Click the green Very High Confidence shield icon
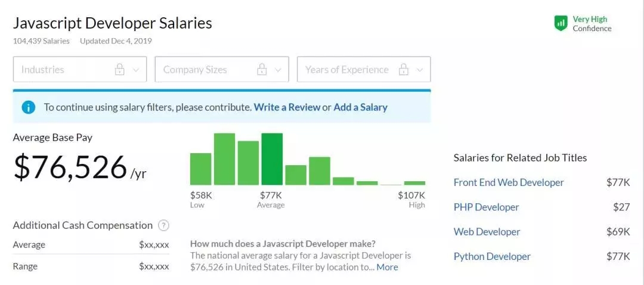The width and height of the screenshot is (644, 285). click(561, 23)
